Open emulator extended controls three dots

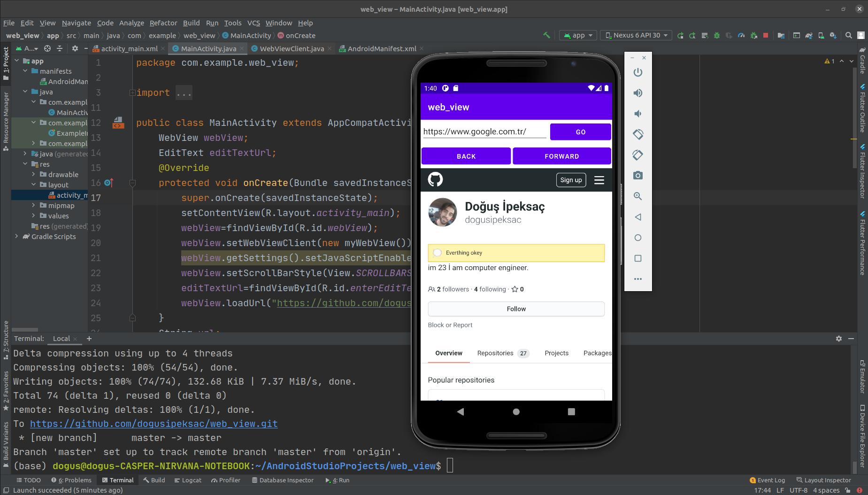tap(638, 279)
